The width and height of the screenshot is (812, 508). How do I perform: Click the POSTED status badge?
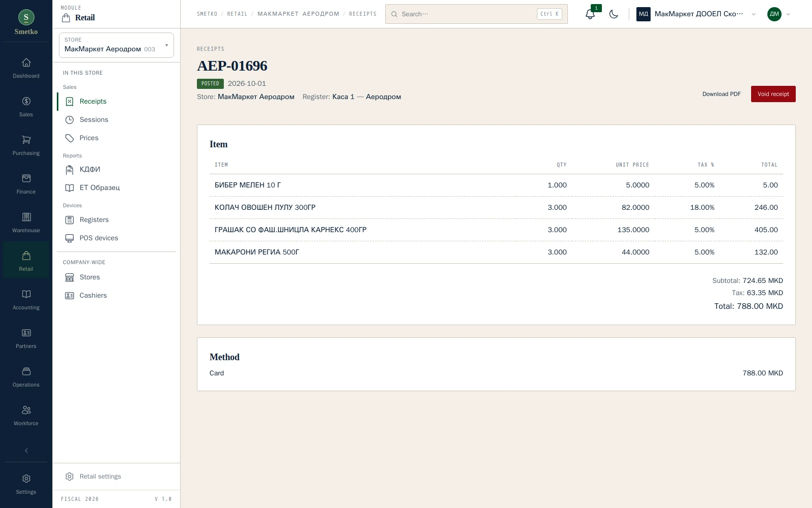tap(210, 84)
